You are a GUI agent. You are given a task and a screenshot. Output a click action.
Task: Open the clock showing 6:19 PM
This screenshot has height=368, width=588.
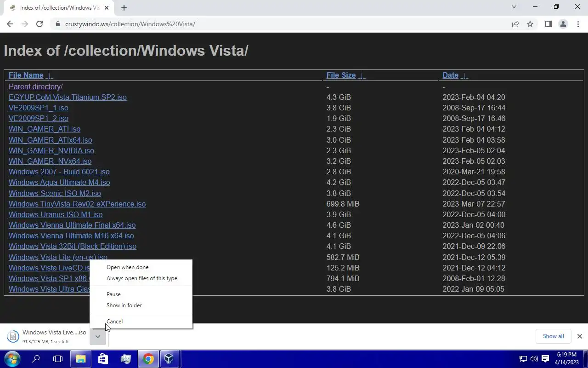566,359
